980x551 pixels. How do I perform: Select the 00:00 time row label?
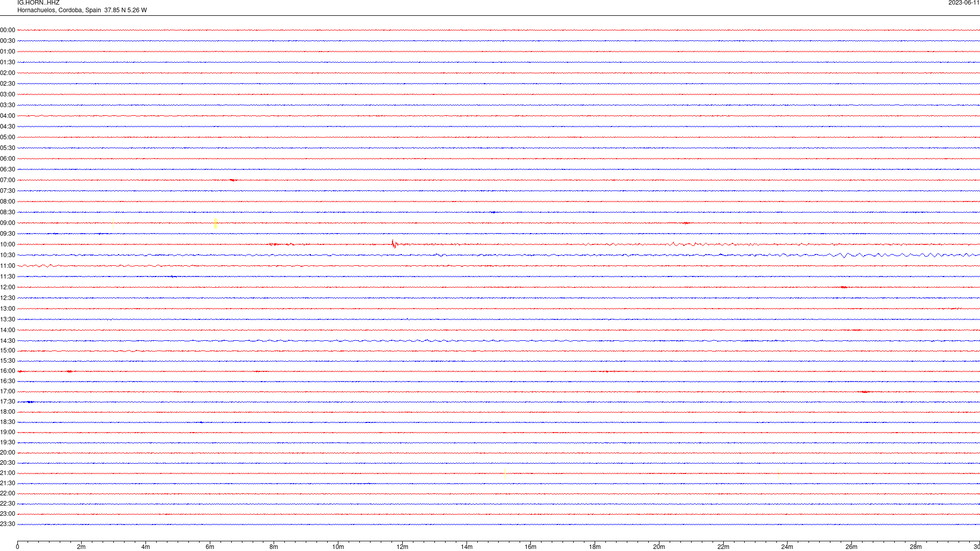(8, 30)
